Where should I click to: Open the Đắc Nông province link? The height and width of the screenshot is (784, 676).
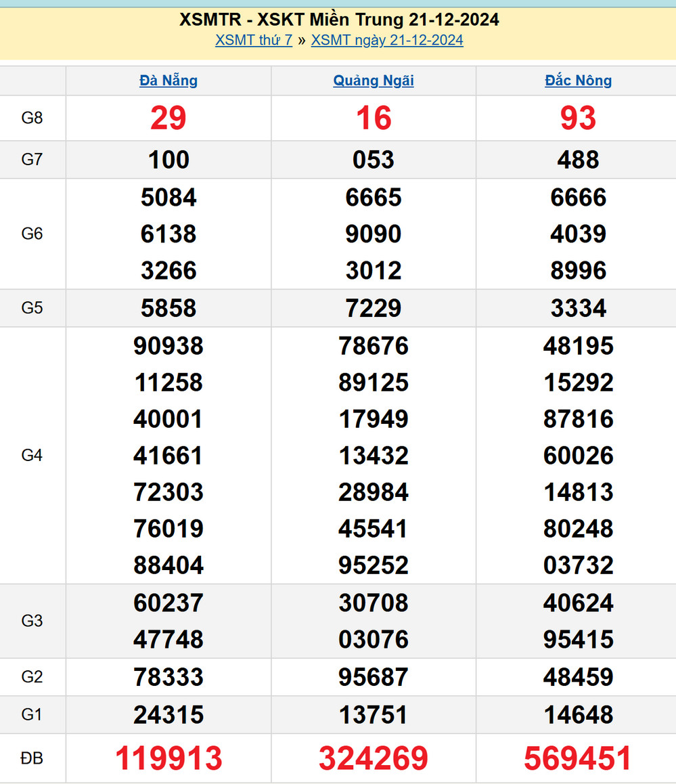point(578,81)
